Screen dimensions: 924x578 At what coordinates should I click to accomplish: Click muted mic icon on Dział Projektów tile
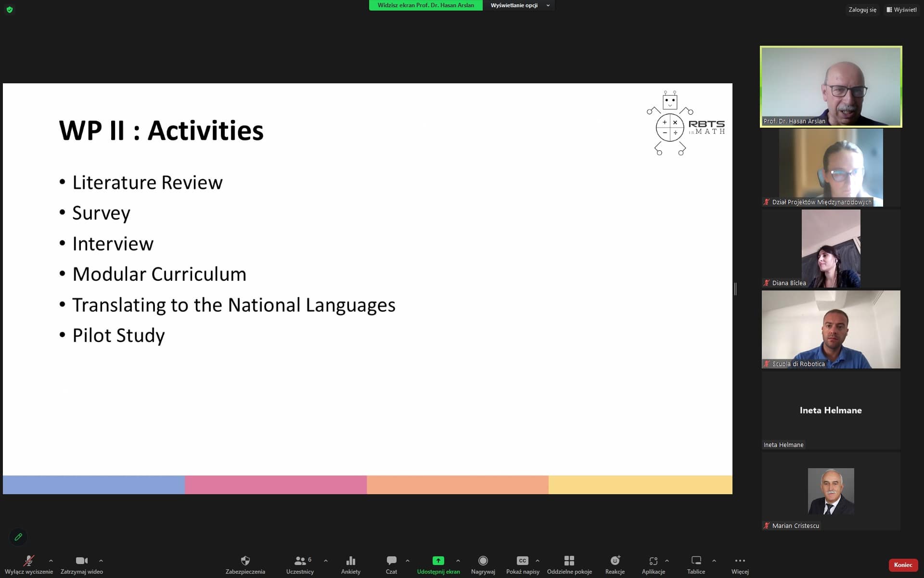coord(767,202)
